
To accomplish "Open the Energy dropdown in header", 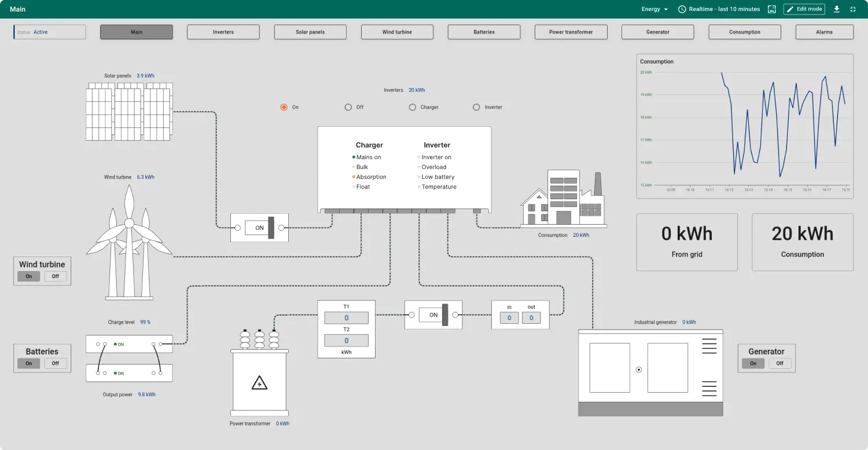I will [654, 9].
